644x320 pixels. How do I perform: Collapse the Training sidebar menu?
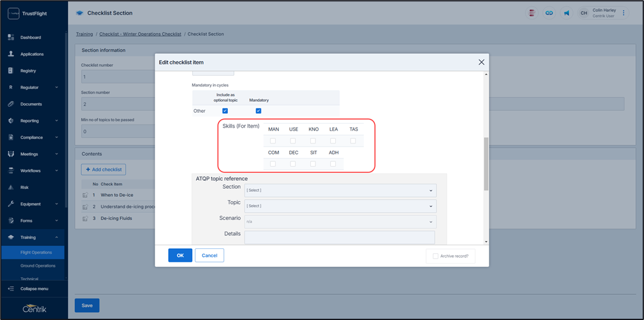(x=56, y=237)
